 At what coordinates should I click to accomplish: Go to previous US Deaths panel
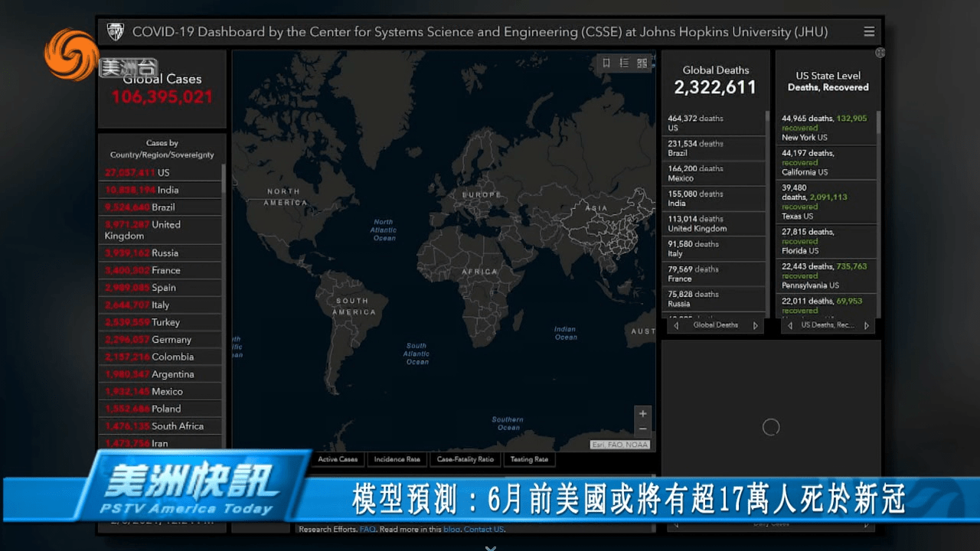click(789, 325)
